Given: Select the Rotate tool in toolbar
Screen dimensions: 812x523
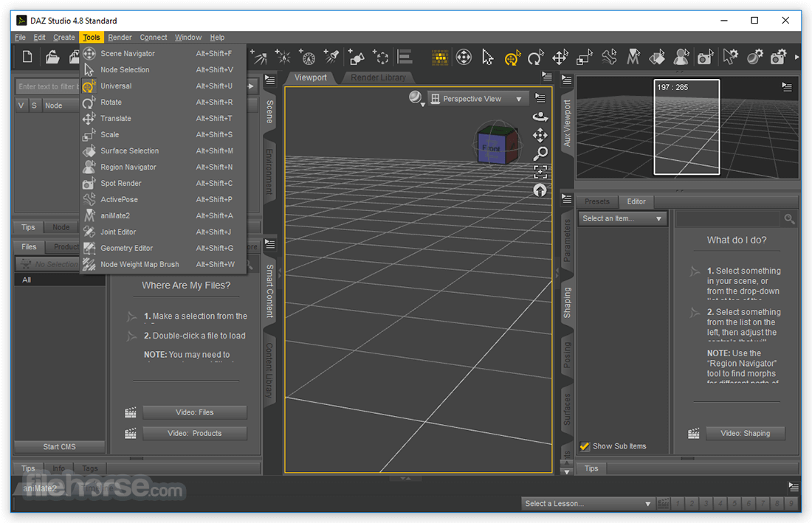Looking at the screenshot, I should (x=535, y=57).
